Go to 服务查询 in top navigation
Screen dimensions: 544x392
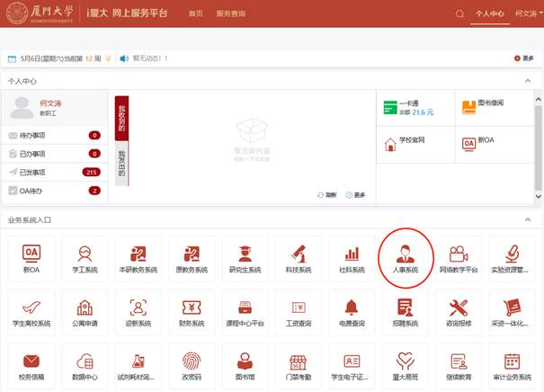(230, 14)
